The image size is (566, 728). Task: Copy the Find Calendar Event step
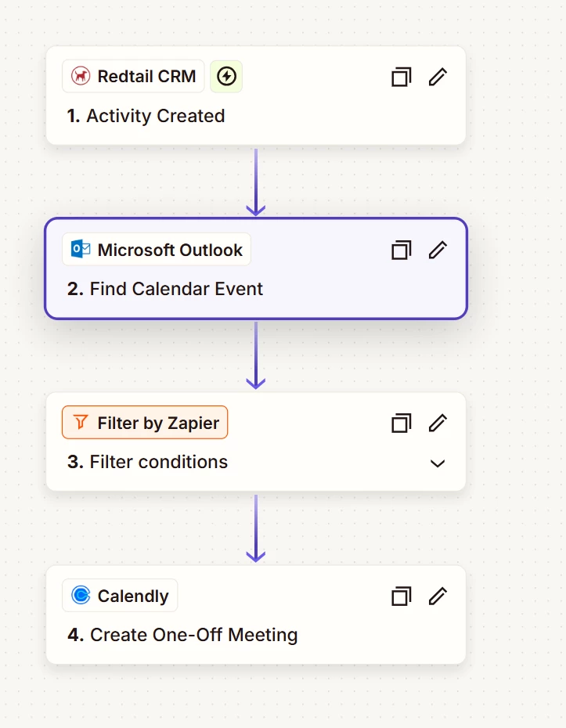[x=401, y=250]
